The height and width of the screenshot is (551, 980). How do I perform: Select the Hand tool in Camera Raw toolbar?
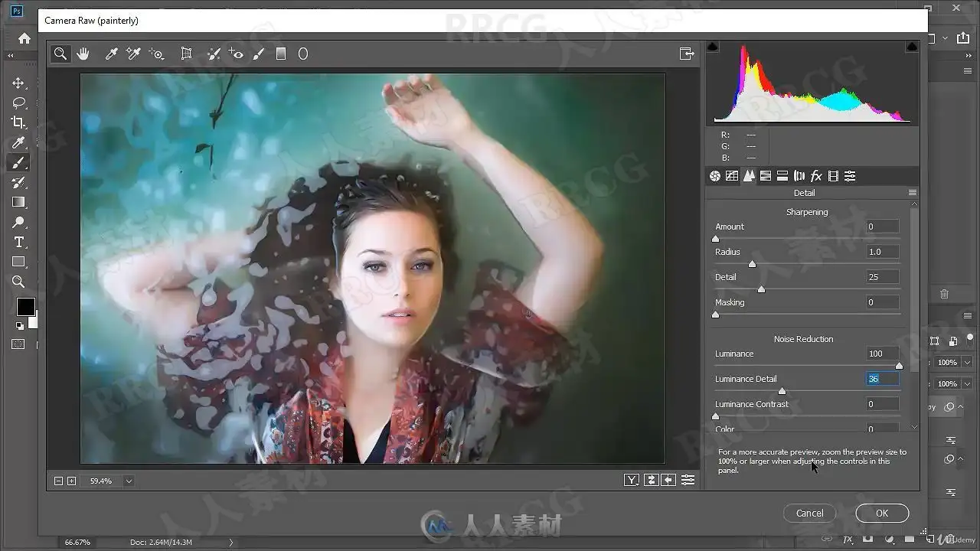[x=83, y=54]
